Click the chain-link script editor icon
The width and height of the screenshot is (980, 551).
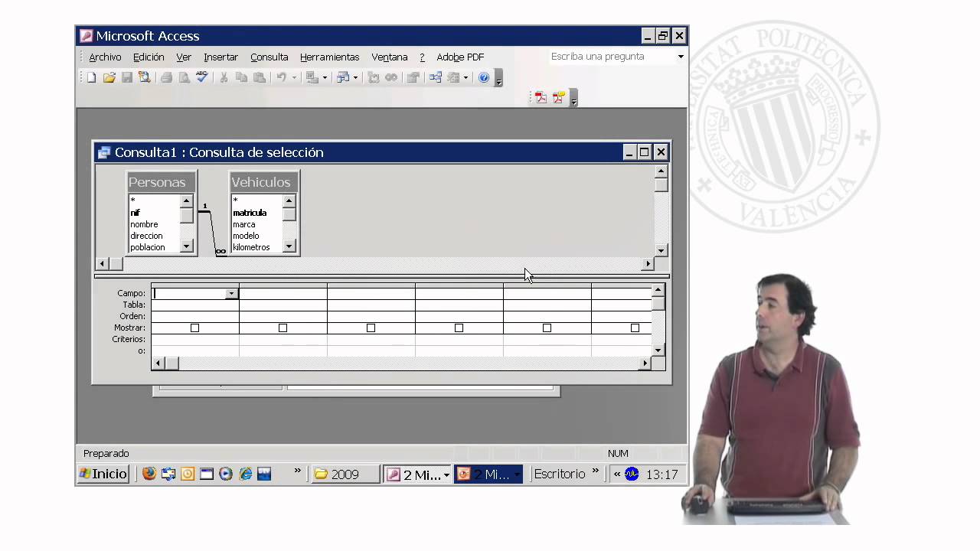click(x=391, y=77)
